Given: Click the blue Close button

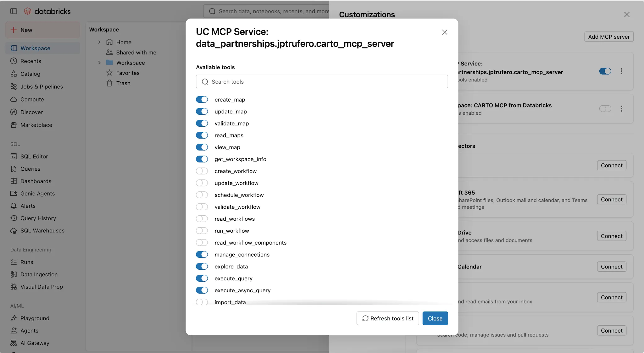Looking at the screenshot, I should [435, 318].
